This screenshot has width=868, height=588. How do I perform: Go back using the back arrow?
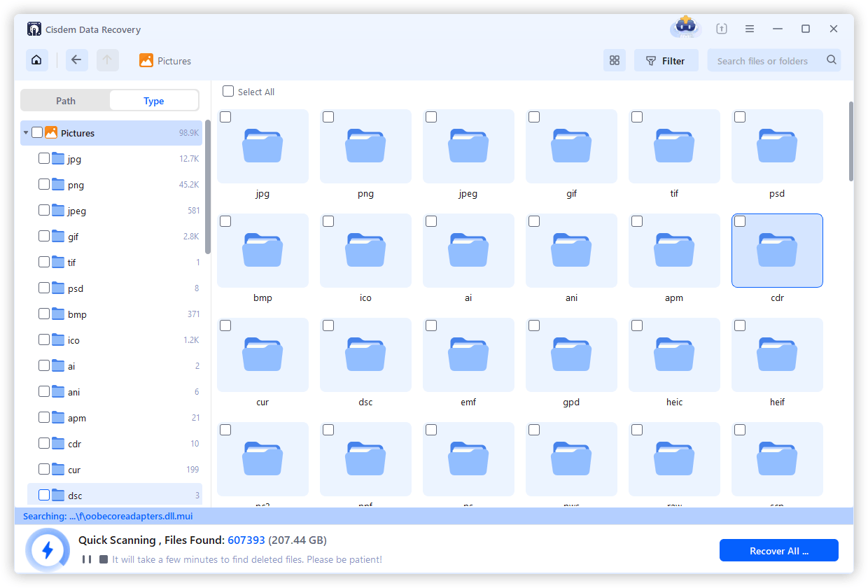(x=76, y=60)
